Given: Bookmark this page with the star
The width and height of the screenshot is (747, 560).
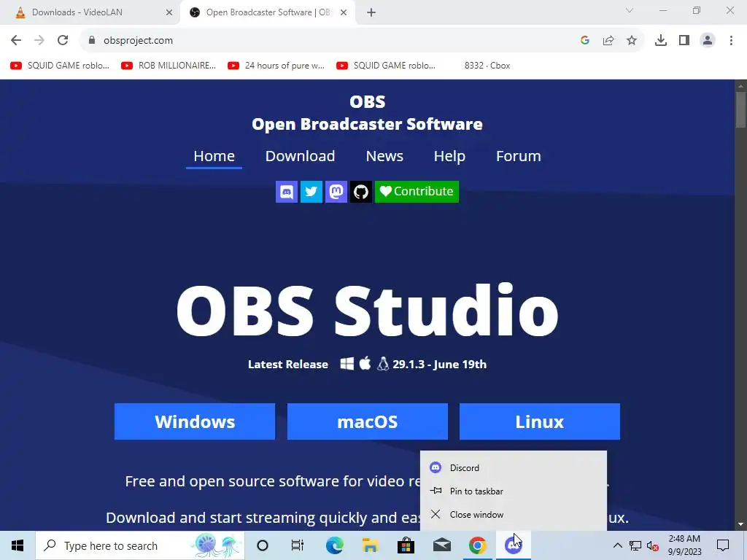Looking at the screenshot, I should pos(632,41).
